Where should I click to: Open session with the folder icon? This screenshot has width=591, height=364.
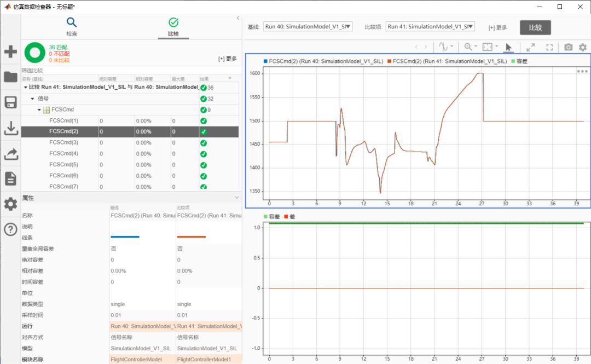pyautogui.click(x=10, y=77)
